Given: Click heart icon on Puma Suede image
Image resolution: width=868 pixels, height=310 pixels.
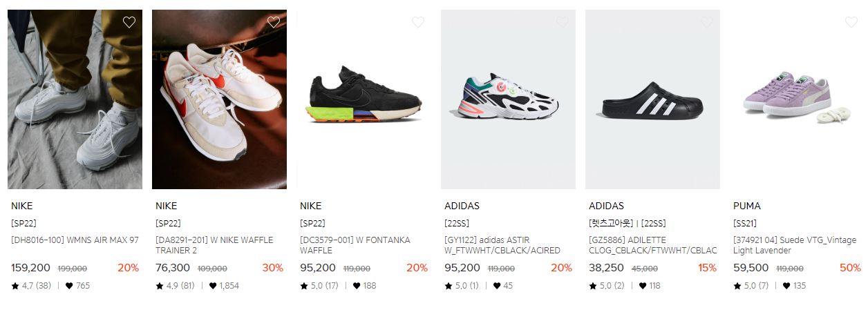Looking at the screenshot, I should [x=851, y=22].
